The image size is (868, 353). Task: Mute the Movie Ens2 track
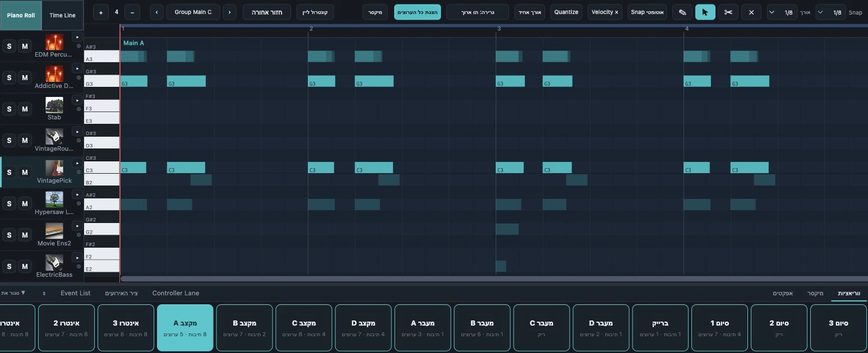(25, 235)
